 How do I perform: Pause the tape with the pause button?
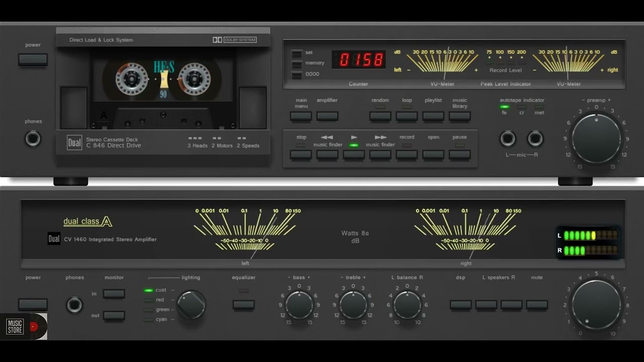click(x=460, y=154)
